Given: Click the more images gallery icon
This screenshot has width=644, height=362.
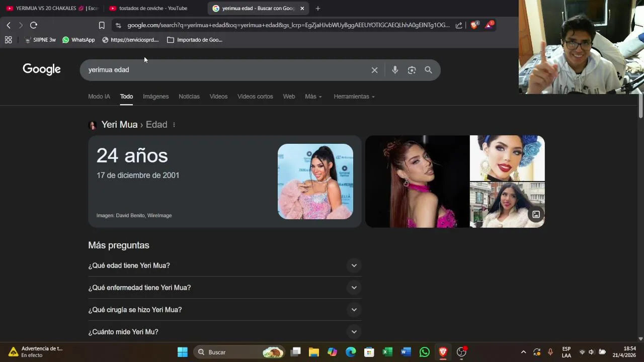Looking at the screenshot, I should click(536, 215).
